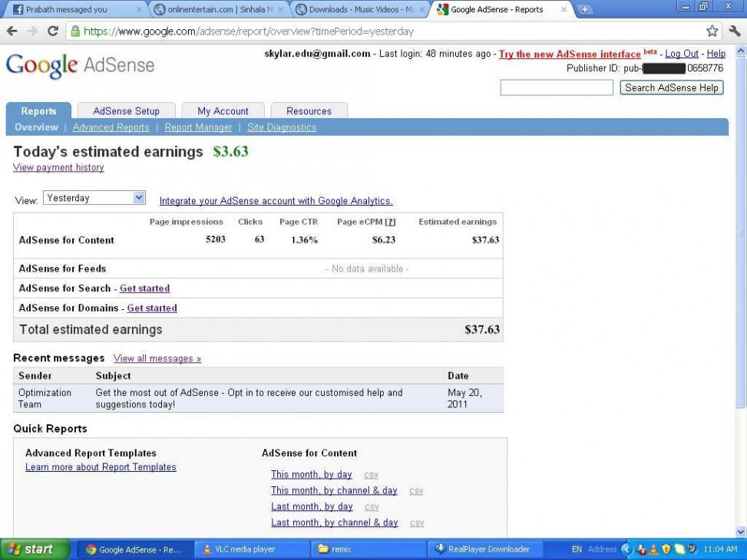This screenshot has width=747, height=560.
Task: Close the Google AdSense - Reports tab
Action: tap(564, 9)
